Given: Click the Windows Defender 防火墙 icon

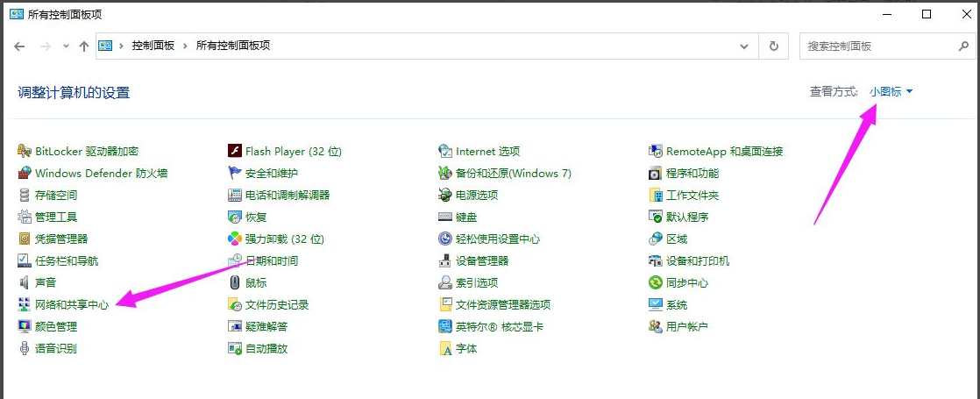Looking at the screenshot, I should click(25, 174).
